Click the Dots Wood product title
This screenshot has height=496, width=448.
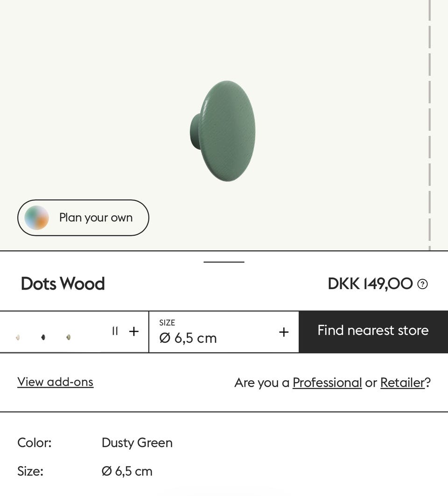click(63, 284)
